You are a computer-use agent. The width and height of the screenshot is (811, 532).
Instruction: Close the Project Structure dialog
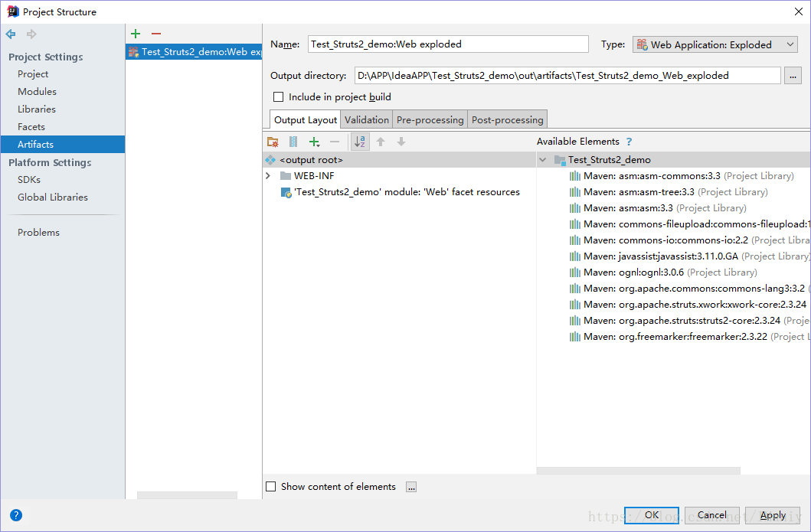pyautogui.click(x=798, y=11)
